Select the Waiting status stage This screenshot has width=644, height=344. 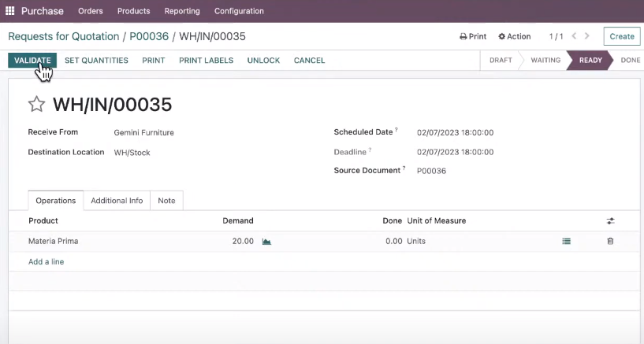pos(545,61)
